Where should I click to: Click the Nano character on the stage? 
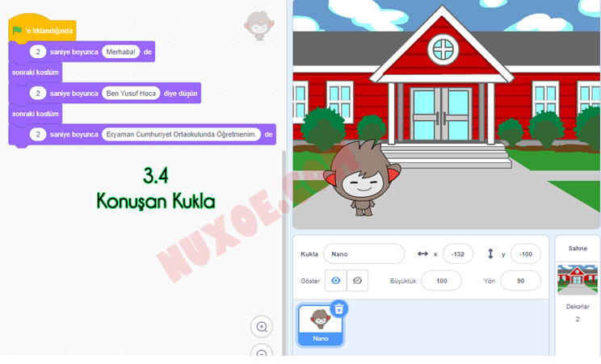tap(363, 178)
